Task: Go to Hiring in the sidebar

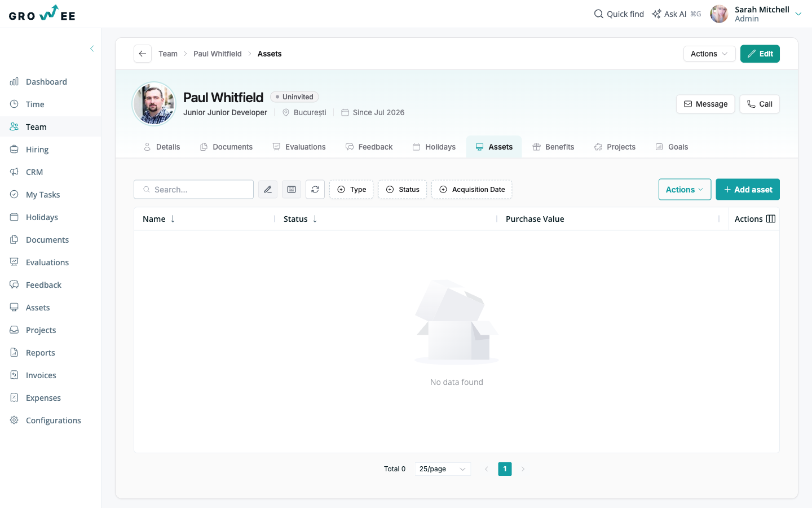Action: click(x=50, y=150)
